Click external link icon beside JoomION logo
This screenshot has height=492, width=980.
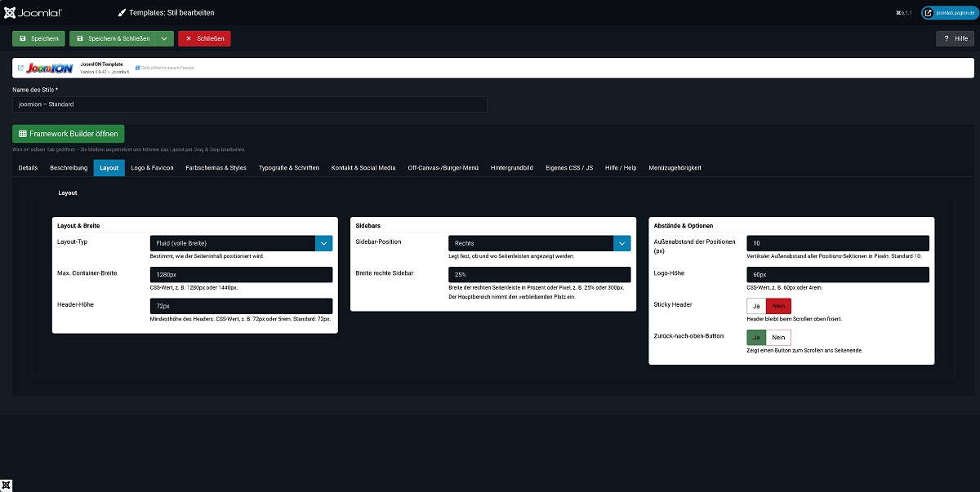tap(20, 68)
